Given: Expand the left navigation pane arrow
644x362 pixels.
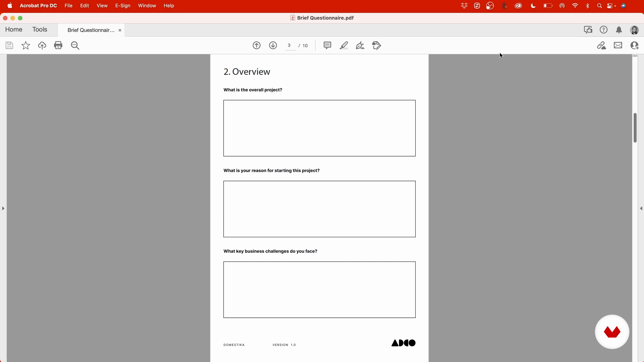Looking at the screenshot, I should pos(3,208).
